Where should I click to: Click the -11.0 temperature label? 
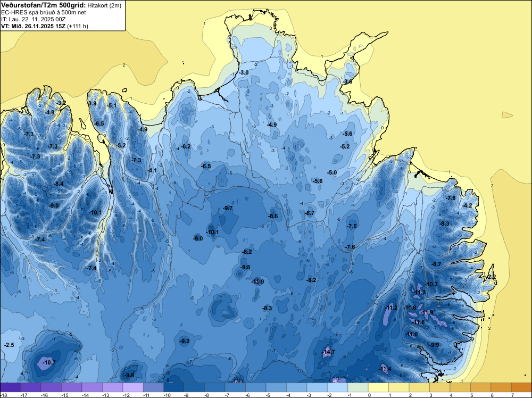[412, 335]
